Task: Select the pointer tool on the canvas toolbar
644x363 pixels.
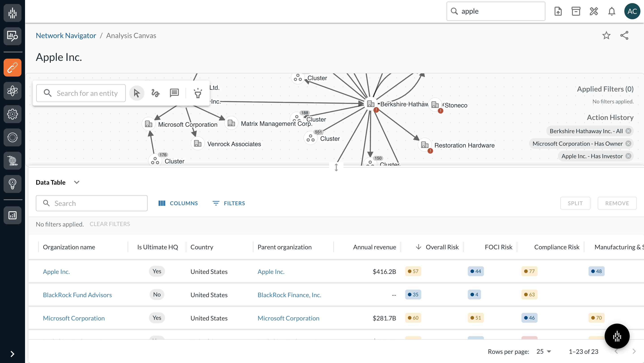Action: tap(137, 93)
